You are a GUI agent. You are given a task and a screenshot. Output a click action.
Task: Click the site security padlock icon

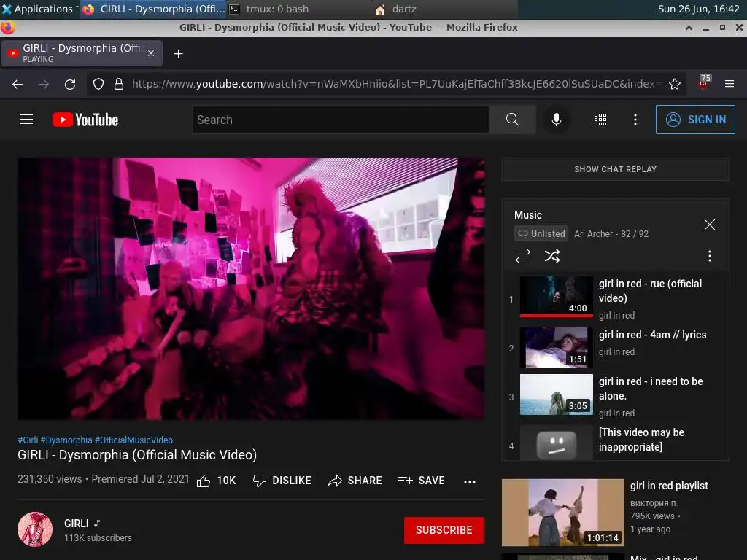pos(119,85)
